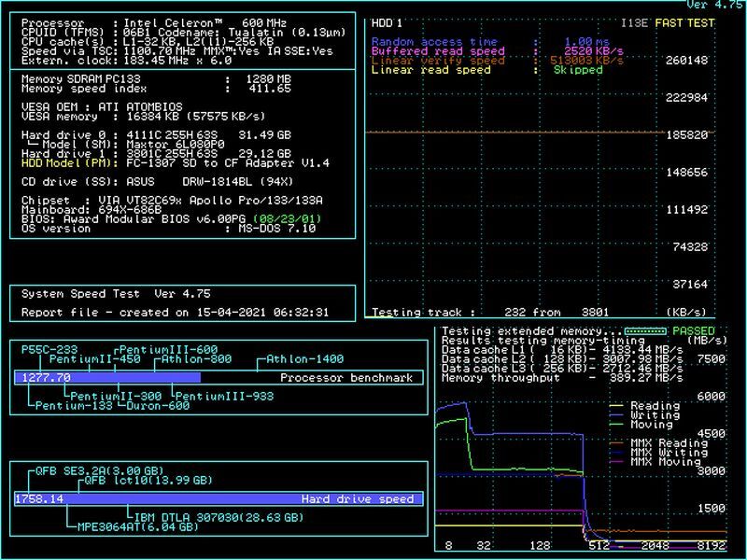Click the 'Athlon-800' benchmark marker
Image resolution: width=747 pixels, height=560 pixels.
pyautogui.click(x=196, y=359)
